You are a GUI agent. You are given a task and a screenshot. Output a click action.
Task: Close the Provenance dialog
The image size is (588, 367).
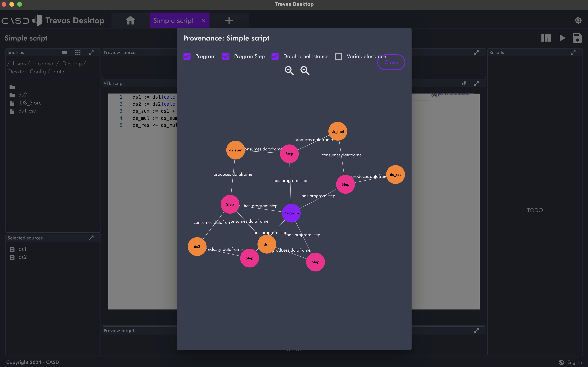coord(391,62)
